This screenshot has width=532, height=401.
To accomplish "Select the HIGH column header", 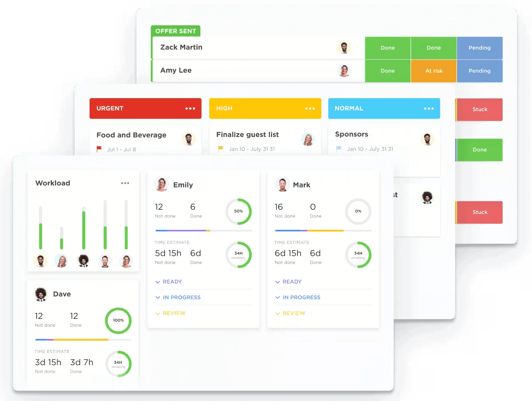I will pos(265,109).
